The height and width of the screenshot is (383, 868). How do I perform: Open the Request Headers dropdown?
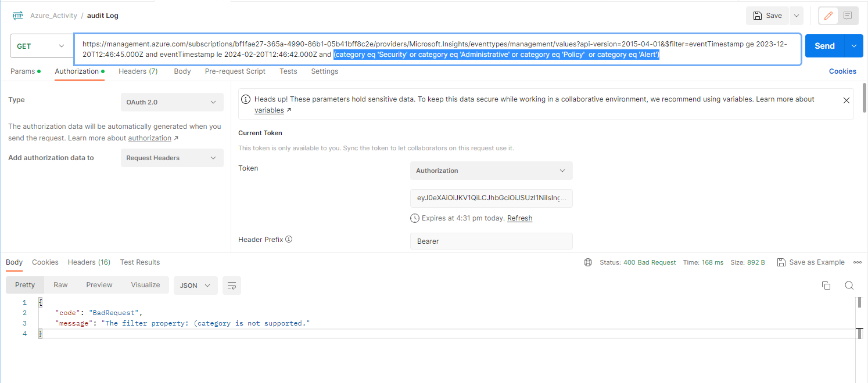[172, 158]
